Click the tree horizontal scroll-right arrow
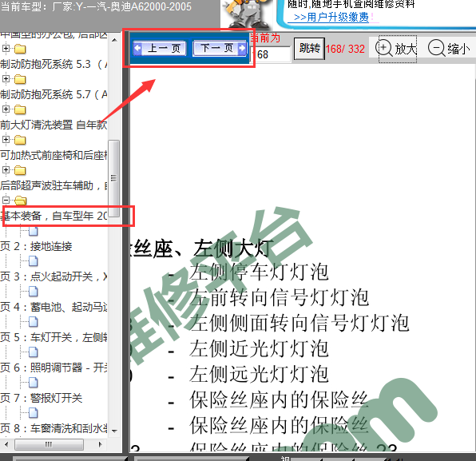The height and width of the screenshot is (461, 476). (101, 444)
